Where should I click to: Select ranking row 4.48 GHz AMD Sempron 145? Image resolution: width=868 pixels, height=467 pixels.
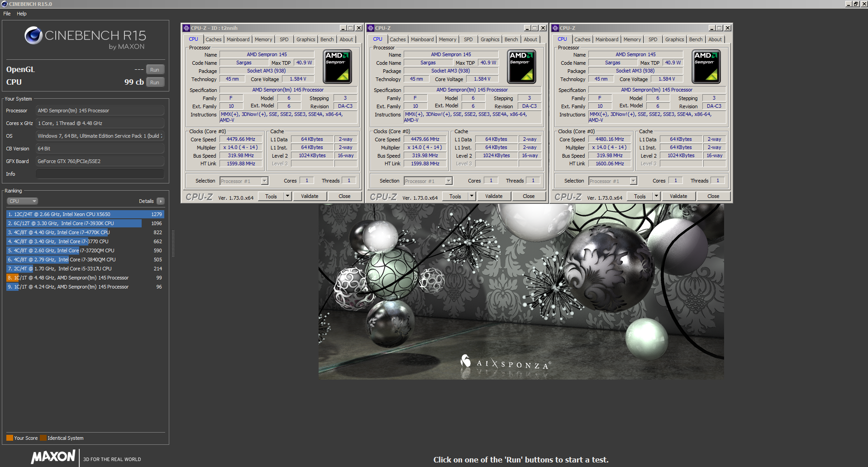click(85, 278)
